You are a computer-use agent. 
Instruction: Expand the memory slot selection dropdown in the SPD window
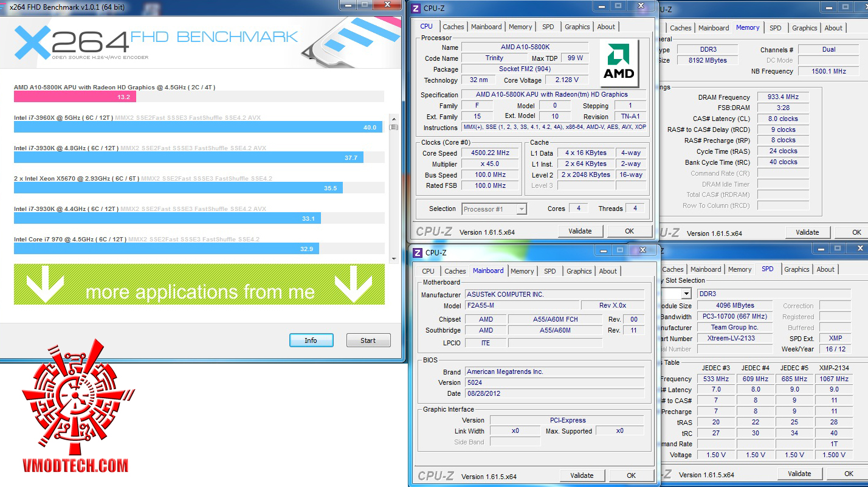point(686,294)
